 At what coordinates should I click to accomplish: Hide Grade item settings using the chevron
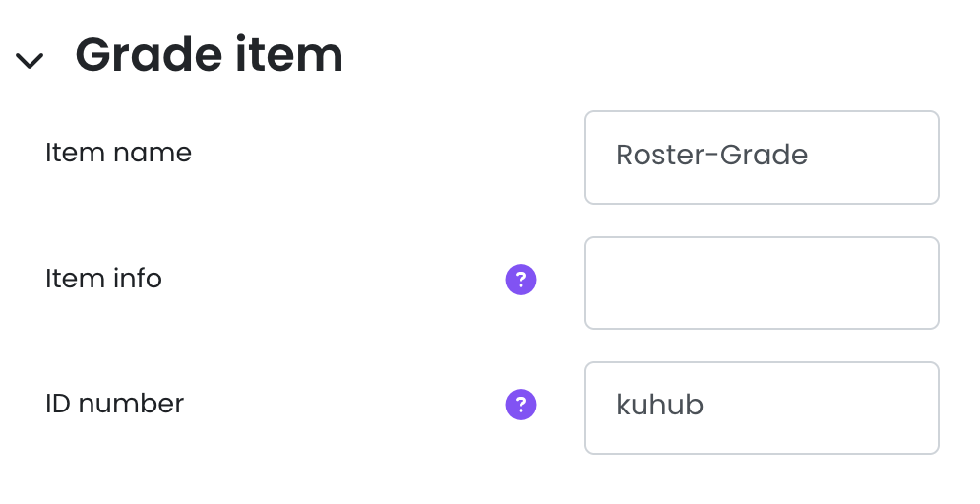pos(30,61)
